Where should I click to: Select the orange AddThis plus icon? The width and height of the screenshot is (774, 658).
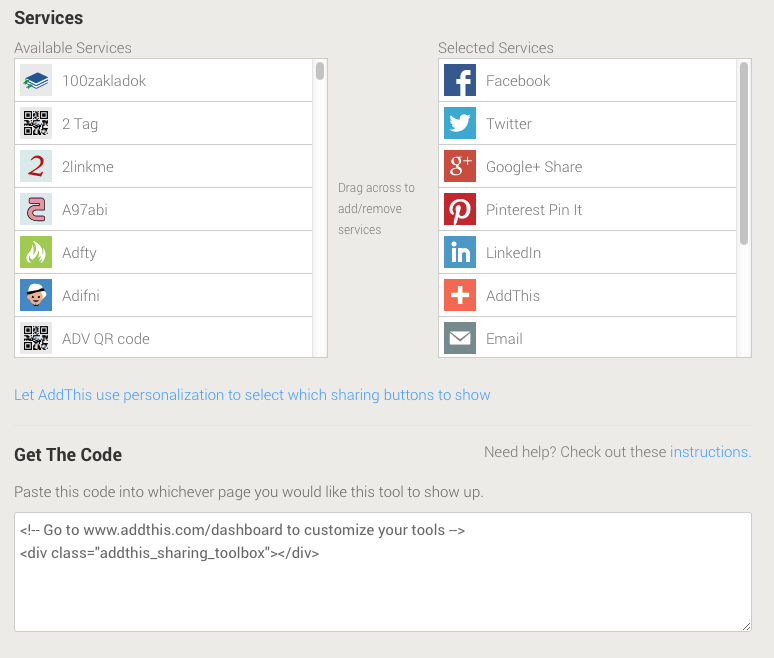pos(460,295)
